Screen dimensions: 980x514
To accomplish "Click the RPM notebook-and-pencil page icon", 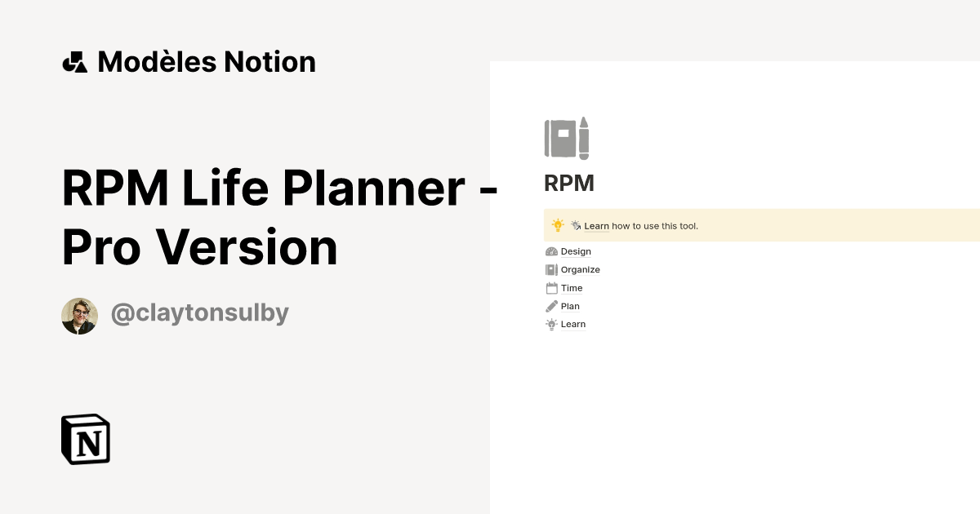I will [x=567, y=138].
